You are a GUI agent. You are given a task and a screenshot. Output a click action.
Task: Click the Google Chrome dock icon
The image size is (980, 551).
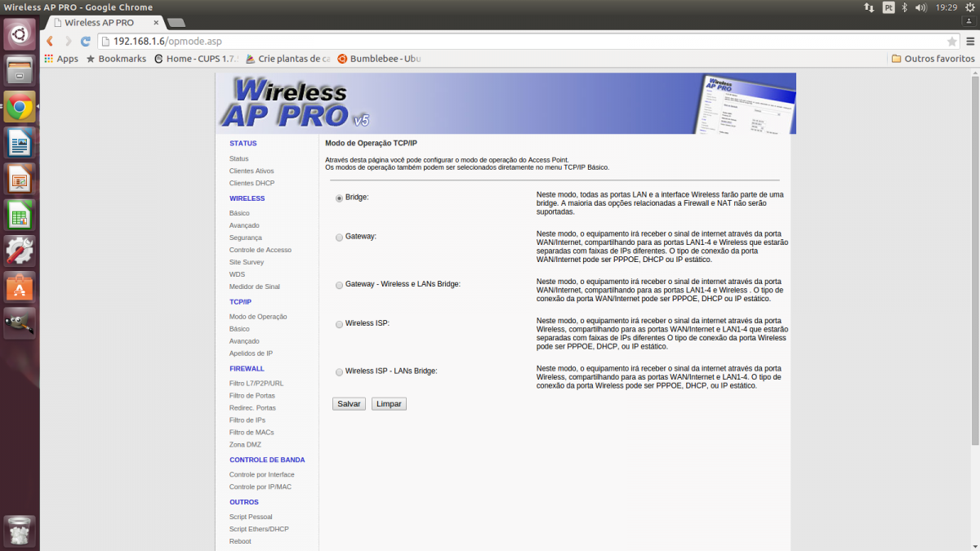[20, 106]
